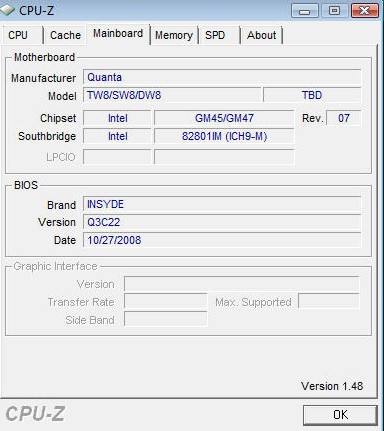
Task: Click the Graphic Interface Version field
Action: [x=242, y=284]
